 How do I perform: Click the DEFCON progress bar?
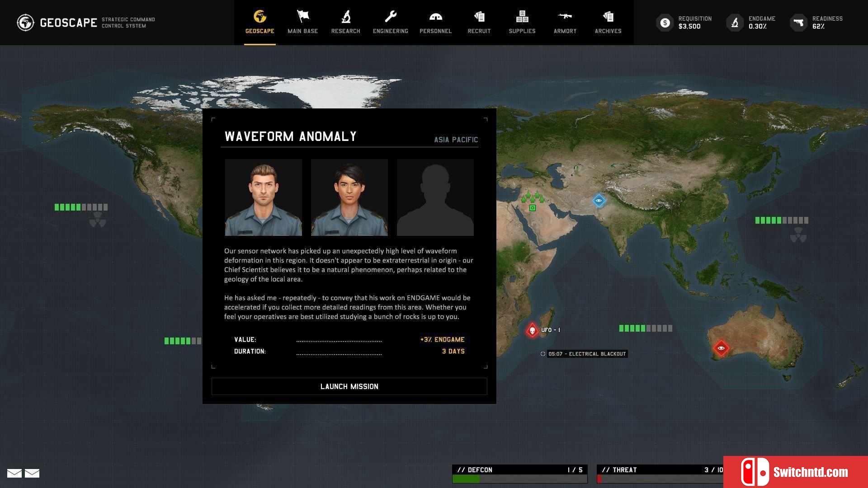(x=519, y=479)
